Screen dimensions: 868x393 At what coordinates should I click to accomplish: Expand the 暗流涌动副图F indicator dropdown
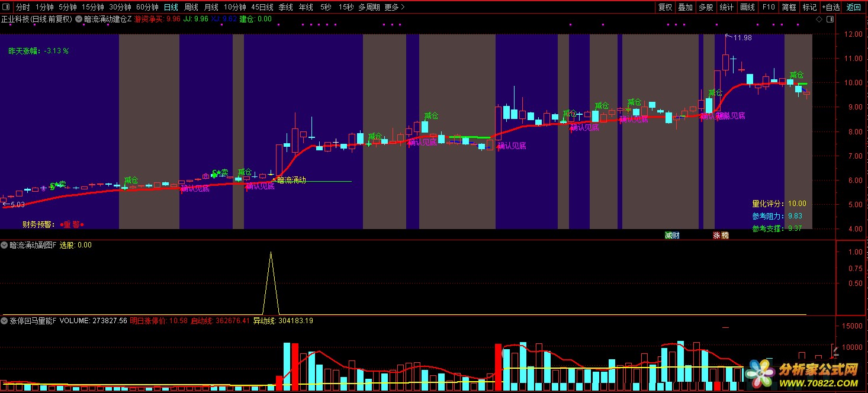click(4, 244)
